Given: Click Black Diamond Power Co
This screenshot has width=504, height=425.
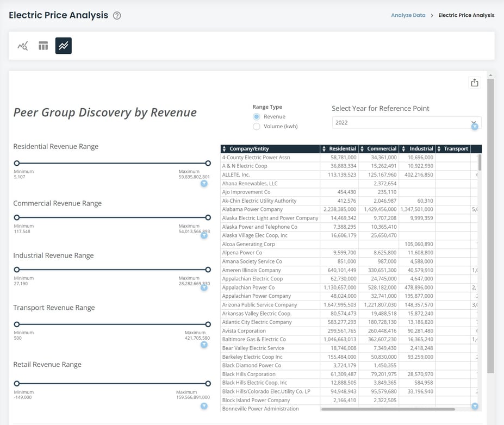Looking at the screenshot, I should pos(252,366).
